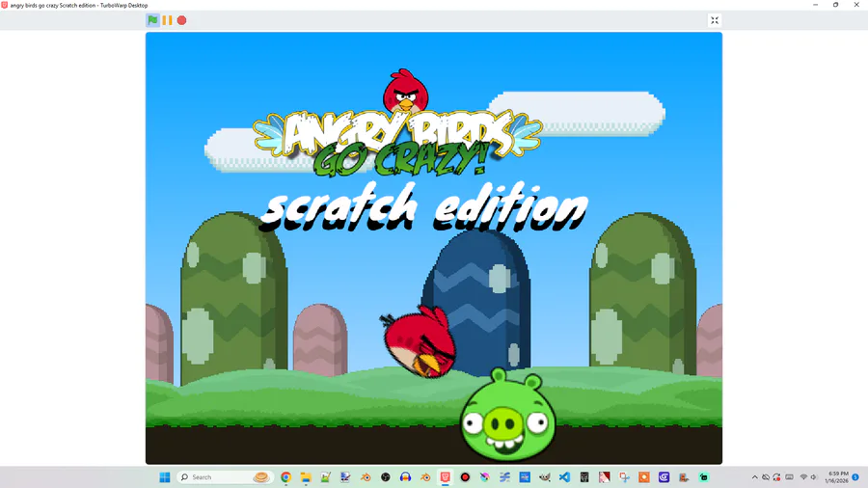
Task: Open File Explorer from the taskbar
Action: [x=306, y=477]
